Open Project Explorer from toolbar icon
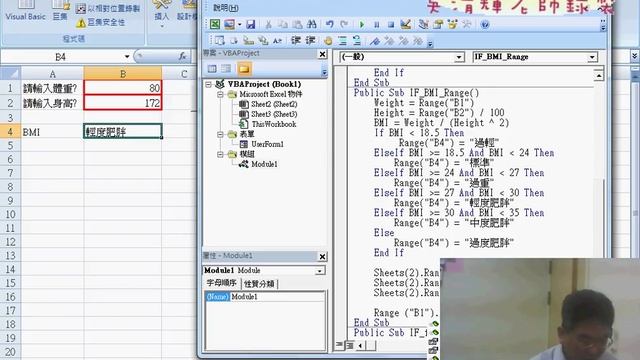The width and height of the screenshot is (640, 360). 423,24
